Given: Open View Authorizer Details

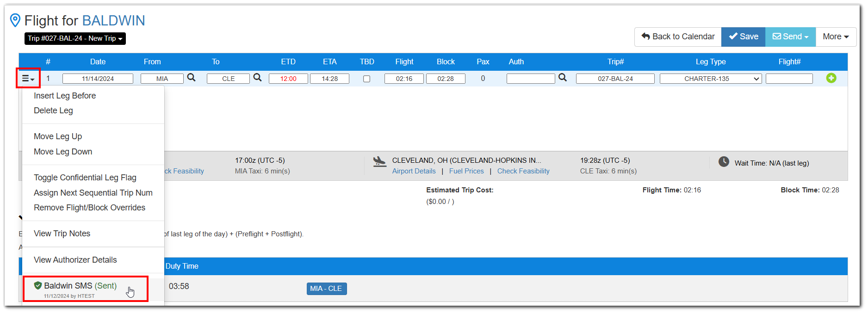Looking at the screenshot, I should [x=75, y=260].
